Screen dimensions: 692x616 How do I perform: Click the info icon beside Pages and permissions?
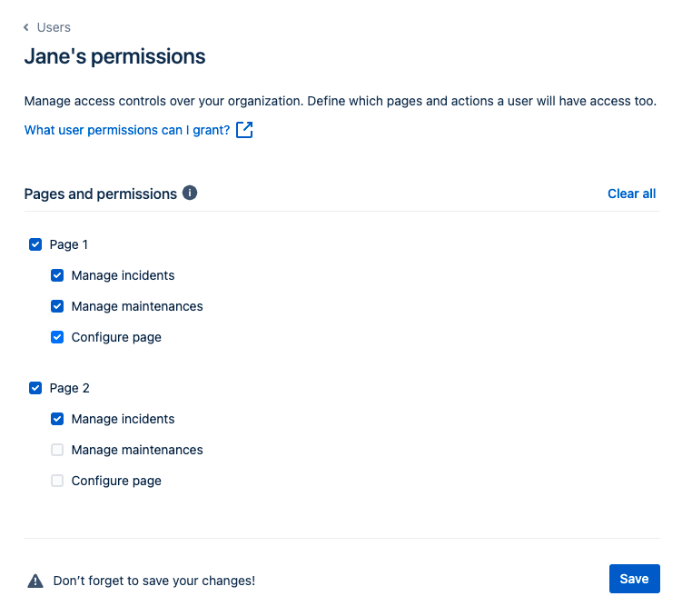[190, 193]
